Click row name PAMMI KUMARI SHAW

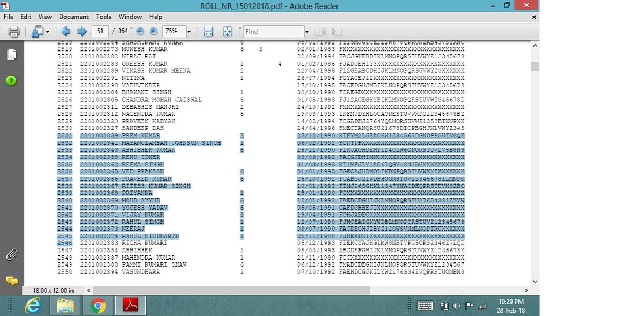pos(156,265)
